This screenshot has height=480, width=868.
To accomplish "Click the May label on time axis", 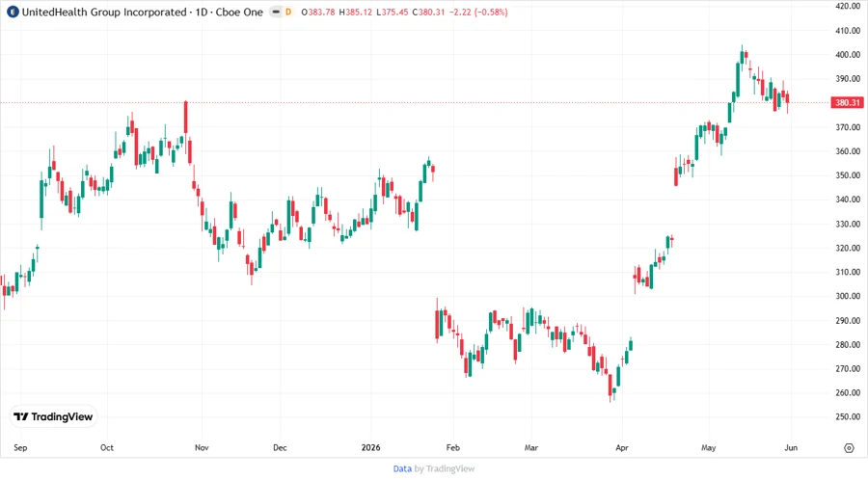I will tap(709, 447).
